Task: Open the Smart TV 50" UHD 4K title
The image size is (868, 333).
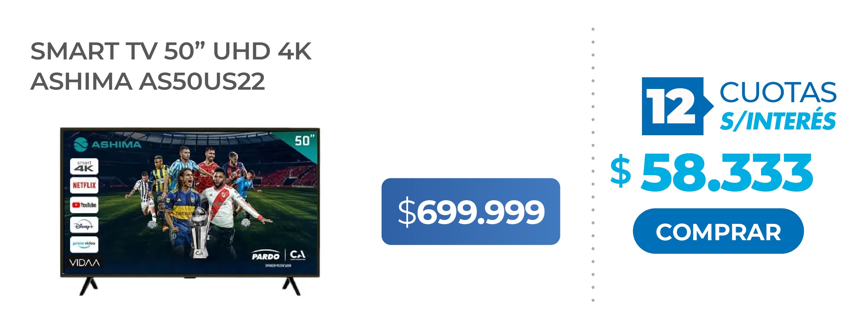Action: (171, 51)
